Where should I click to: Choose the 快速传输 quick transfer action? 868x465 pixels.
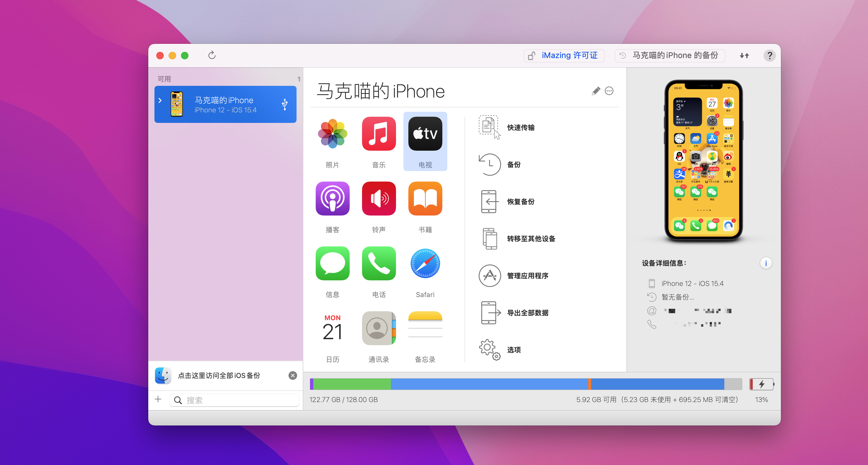[520, 128]
